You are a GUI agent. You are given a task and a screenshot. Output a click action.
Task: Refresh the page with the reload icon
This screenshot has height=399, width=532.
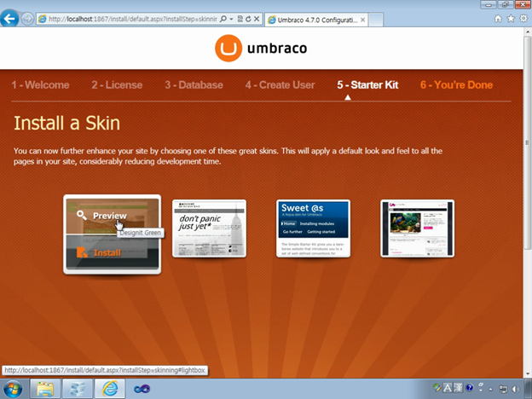[x=248, y=19]
